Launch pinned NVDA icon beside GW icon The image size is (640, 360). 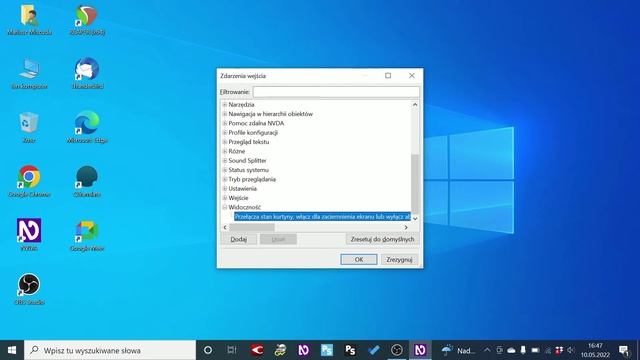(x=303, y=350)
